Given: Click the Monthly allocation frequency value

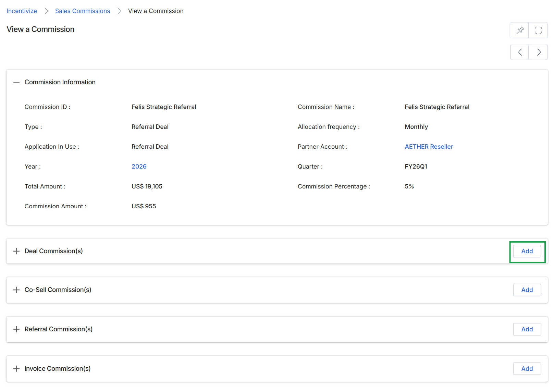Looking at the screenshot, I should tap(416, 127).
